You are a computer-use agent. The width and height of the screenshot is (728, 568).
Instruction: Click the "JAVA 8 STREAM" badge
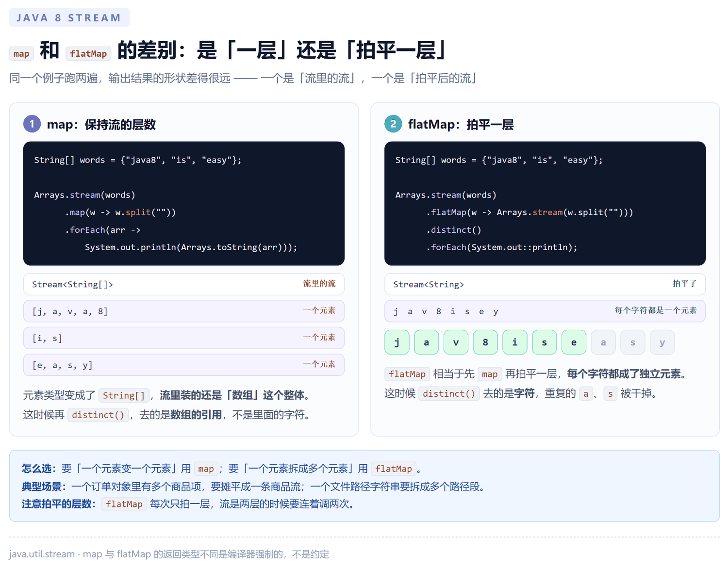click(x=69, y=18)
